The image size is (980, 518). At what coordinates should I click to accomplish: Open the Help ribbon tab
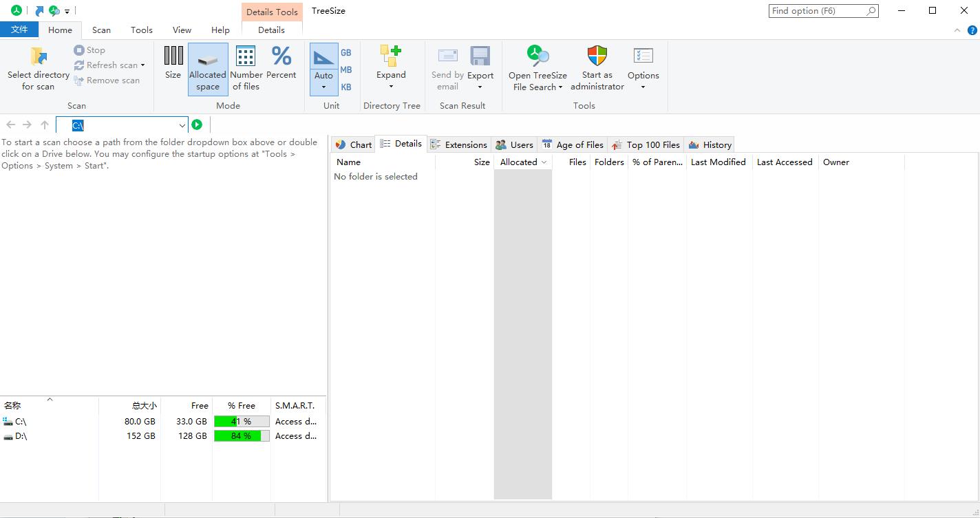[x=220, y=30]
